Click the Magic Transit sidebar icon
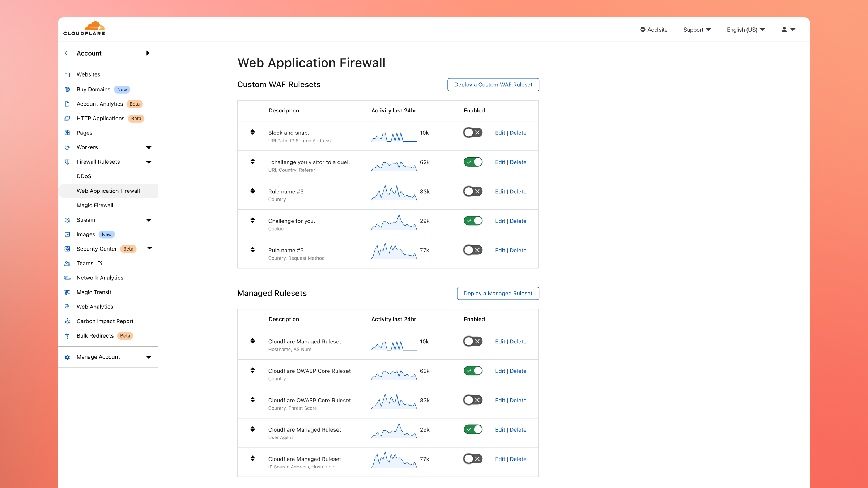 click(67, 292)
